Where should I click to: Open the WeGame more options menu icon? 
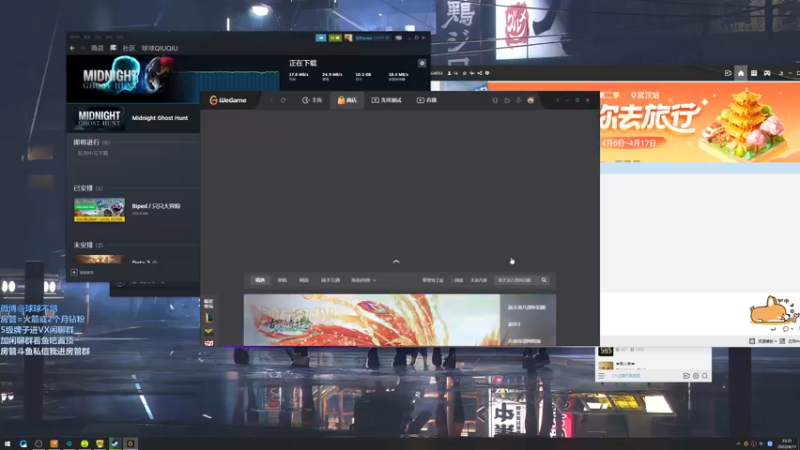[x=557, y=100]
